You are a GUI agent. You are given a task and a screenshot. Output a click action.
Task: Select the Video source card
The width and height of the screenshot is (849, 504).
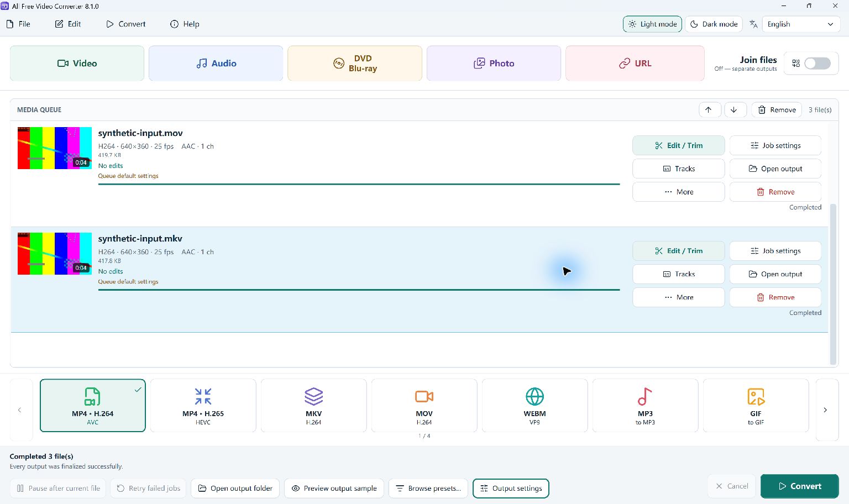[x=77, y=63]
